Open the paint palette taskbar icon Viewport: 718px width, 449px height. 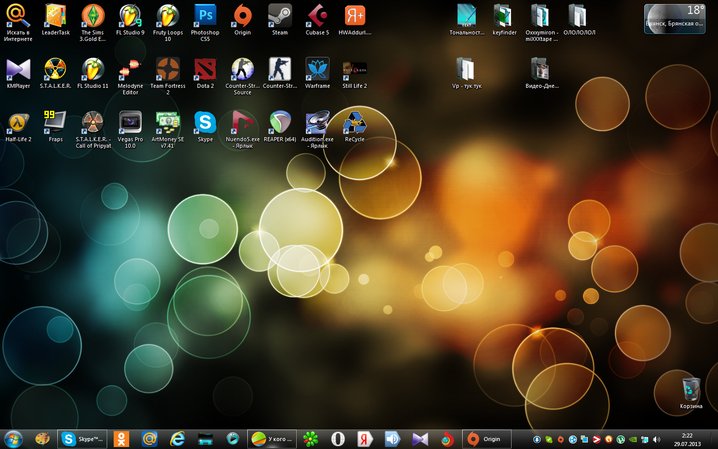[42, 439]
